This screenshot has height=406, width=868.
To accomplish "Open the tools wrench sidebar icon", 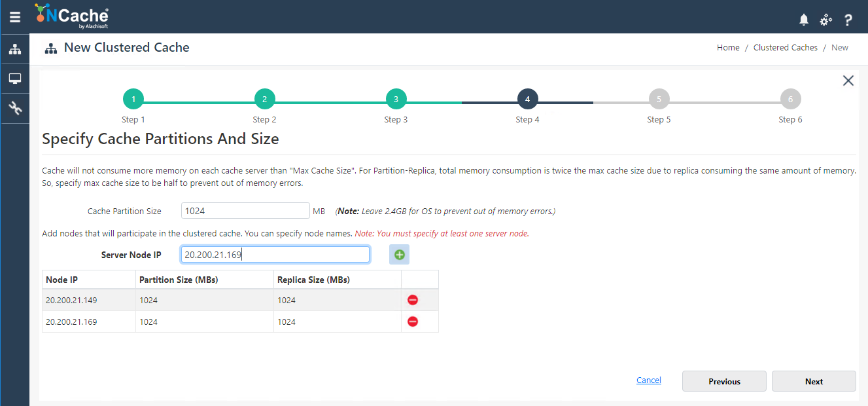I will point(14,108).
